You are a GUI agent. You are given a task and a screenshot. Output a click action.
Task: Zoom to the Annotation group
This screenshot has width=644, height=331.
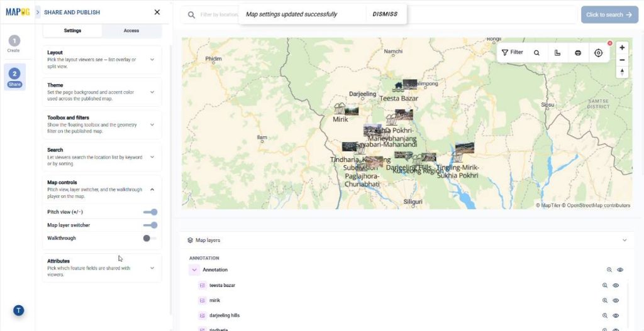609,270
